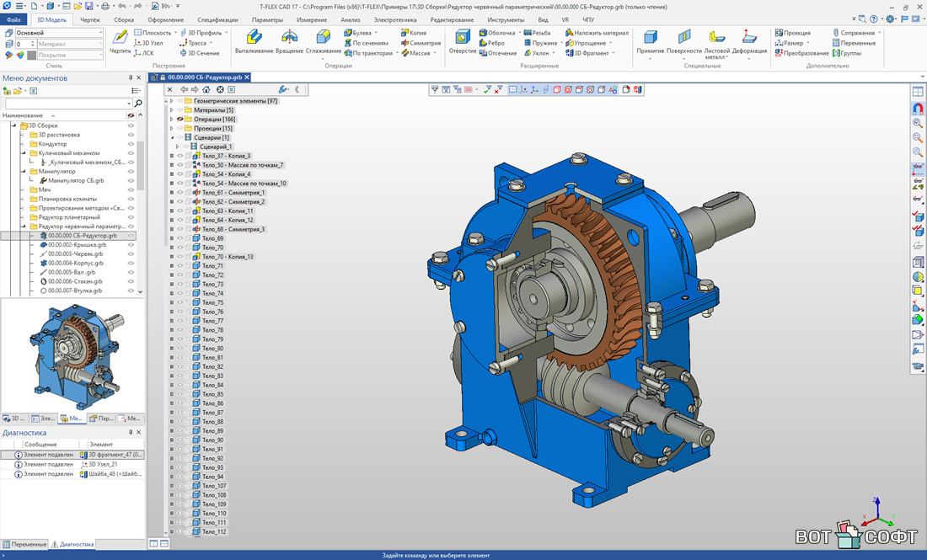Image resolution: width=927 pixels, height=560 pixels.
Task: Click the 3D Сечение tool
Action: (200, 53)
